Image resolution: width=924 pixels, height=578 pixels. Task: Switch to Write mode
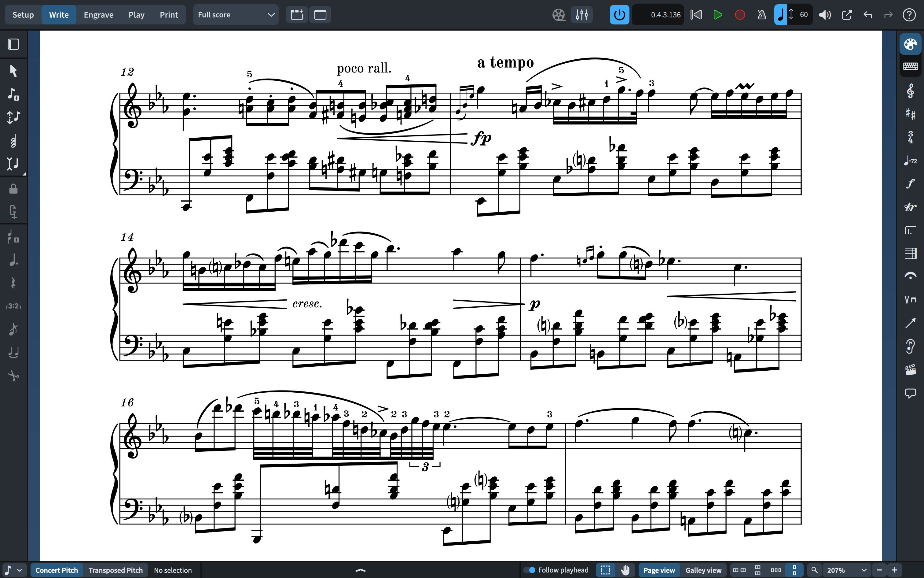tap(59, 15)
